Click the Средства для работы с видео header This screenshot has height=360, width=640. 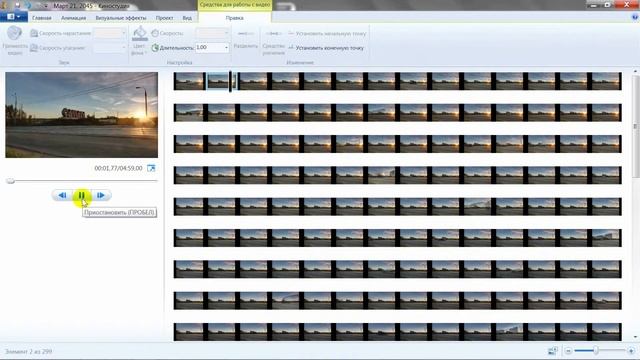point(235,5)
